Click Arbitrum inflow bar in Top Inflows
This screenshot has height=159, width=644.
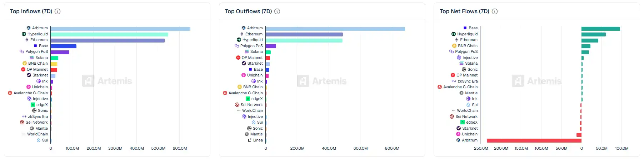[x=120, y=29]
